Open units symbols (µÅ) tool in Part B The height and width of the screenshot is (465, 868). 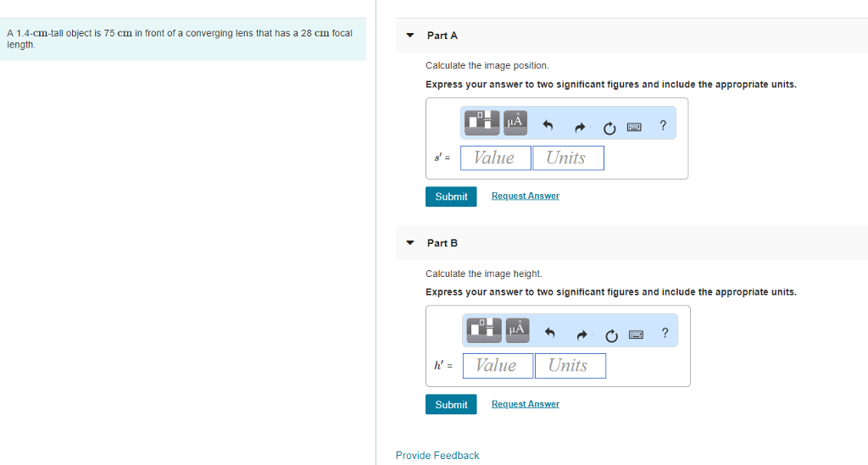click(517, 329)
